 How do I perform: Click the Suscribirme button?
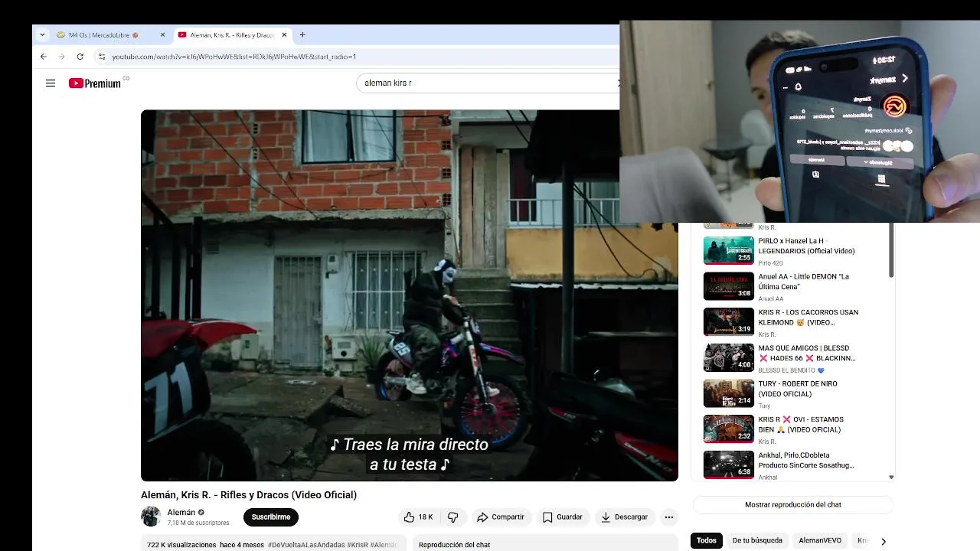(271, 517)
